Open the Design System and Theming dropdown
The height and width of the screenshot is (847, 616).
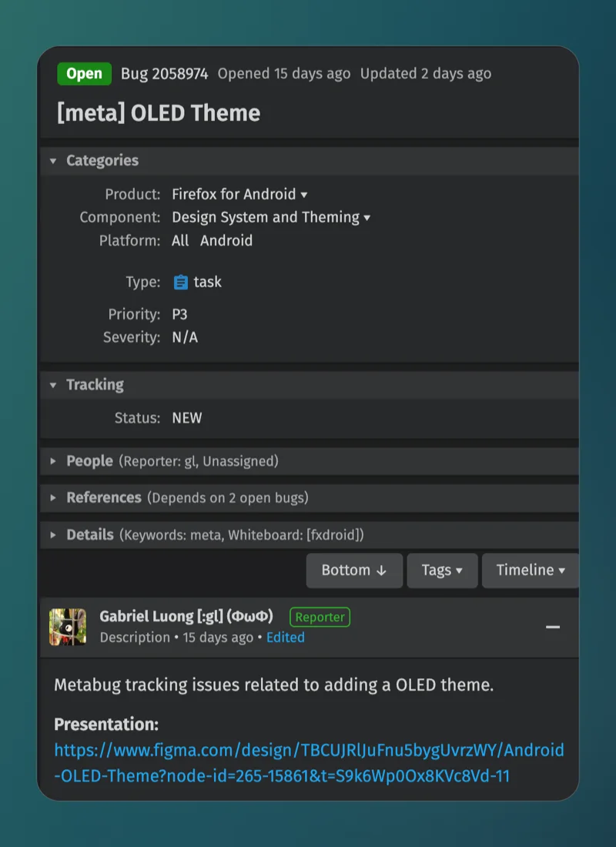point(271,218)
